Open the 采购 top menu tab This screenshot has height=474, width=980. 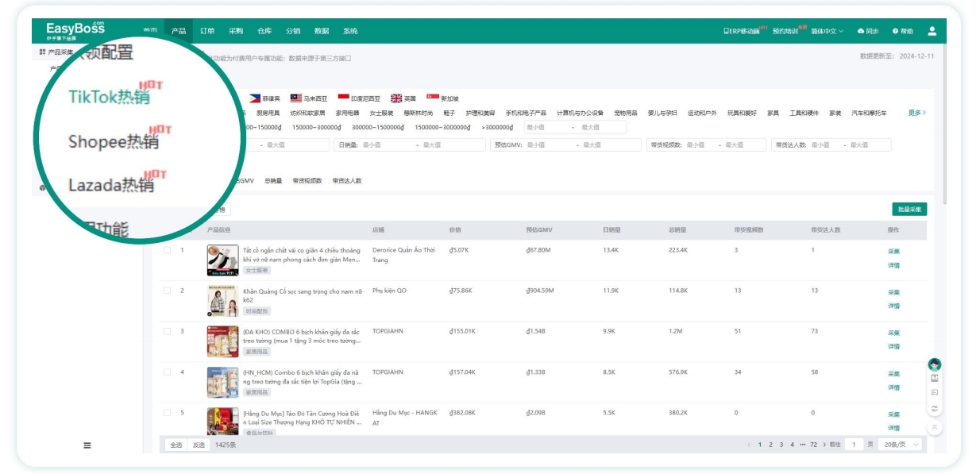tap(236, 31)
